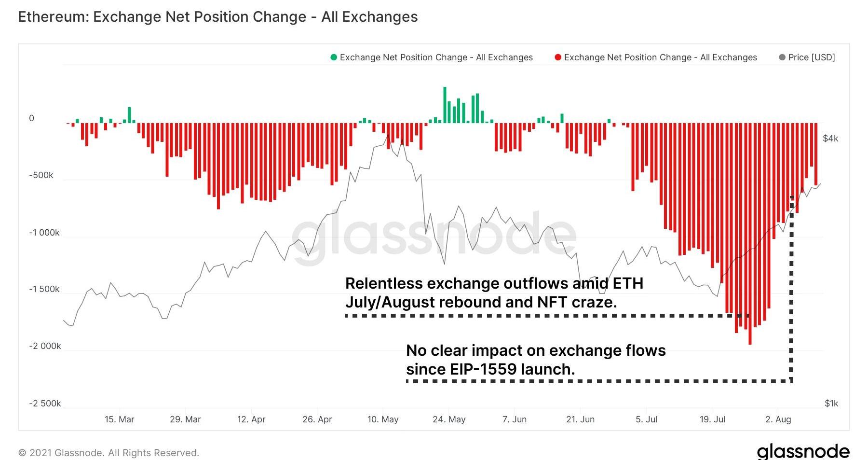Click the chart title Ethereum Exchange Net Position
868x460 pixels.
(x=217, y=17)
